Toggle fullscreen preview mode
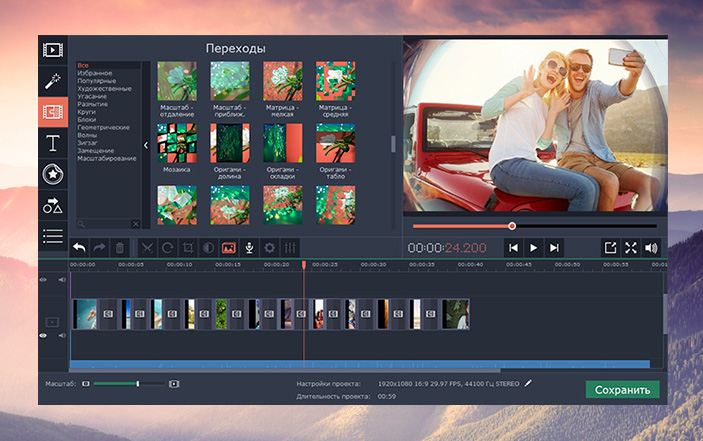The width and height of the screenshot is (703, 441). (x=631, y=247)
